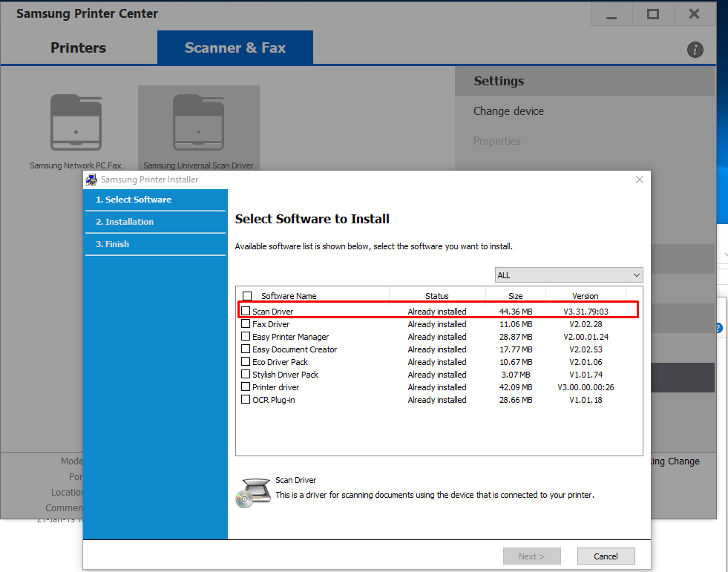This screenshot has height=572, width=728.
Task: Click the Version column header
Action: 585,296
